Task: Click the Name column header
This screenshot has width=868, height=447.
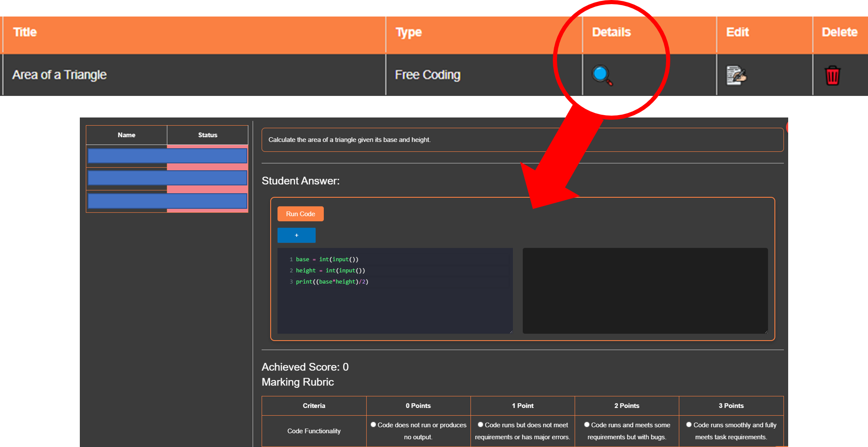Action: point(126,135)
